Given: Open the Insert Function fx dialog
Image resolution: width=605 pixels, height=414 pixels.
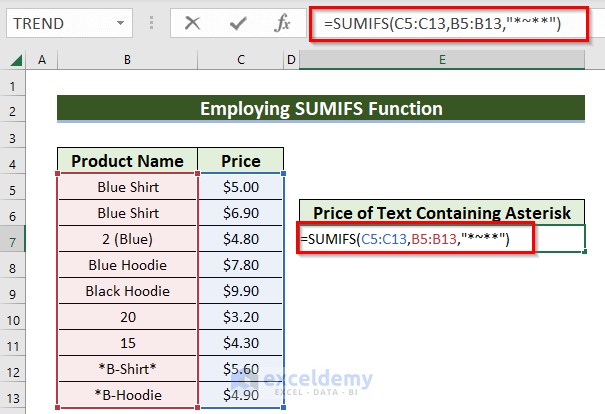Looking at the screenshot, I should tap(283, 22).
